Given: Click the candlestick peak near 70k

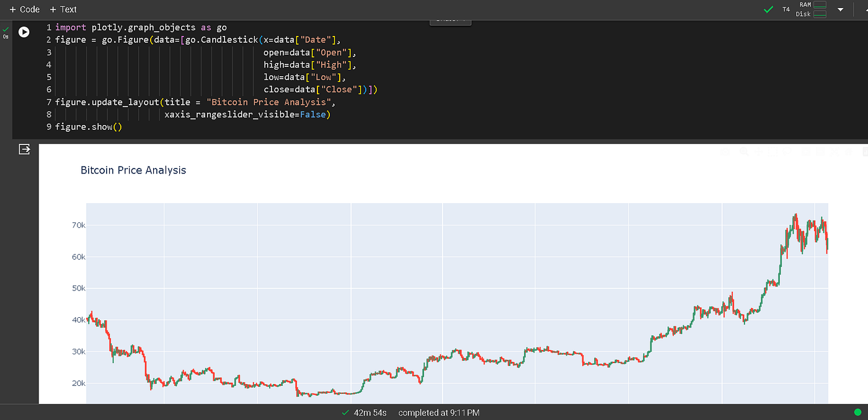Looking at the screenshot, I should pyautogui.click(x=795, y=216).
